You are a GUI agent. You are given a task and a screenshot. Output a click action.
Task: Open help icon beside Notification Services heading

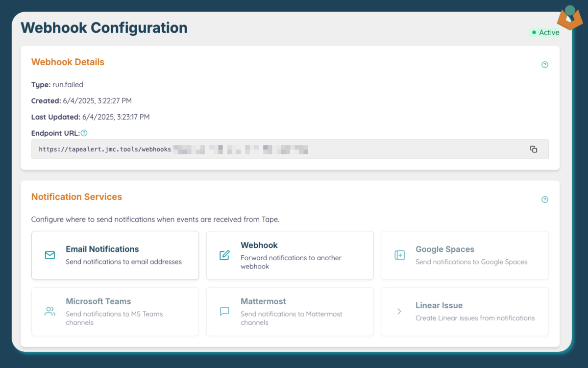tap(545, 199)
